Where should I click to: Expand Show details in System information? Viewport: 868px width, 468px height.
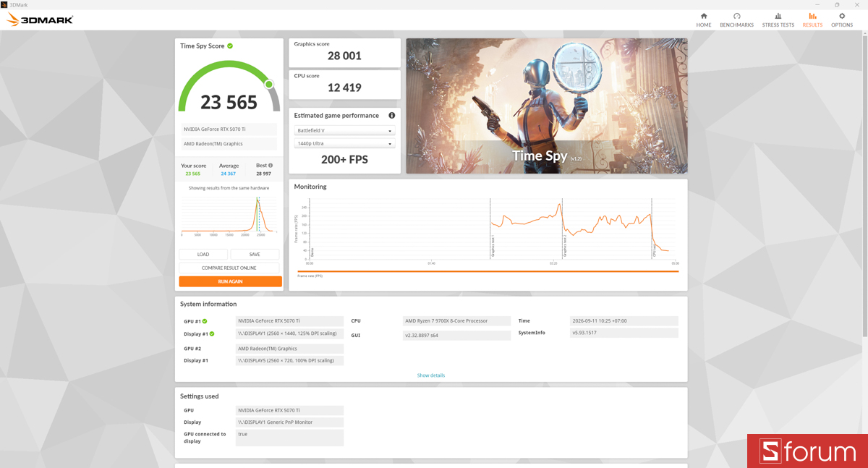pyautogui.click(x=431, y=375)
